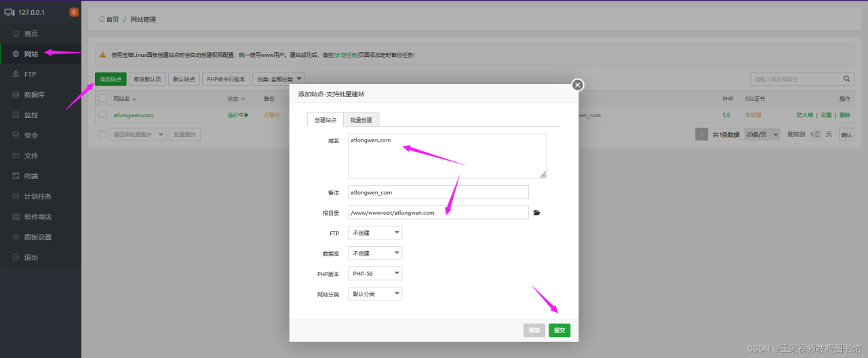Switch to the 创建站点 tab

coord(325,119)
